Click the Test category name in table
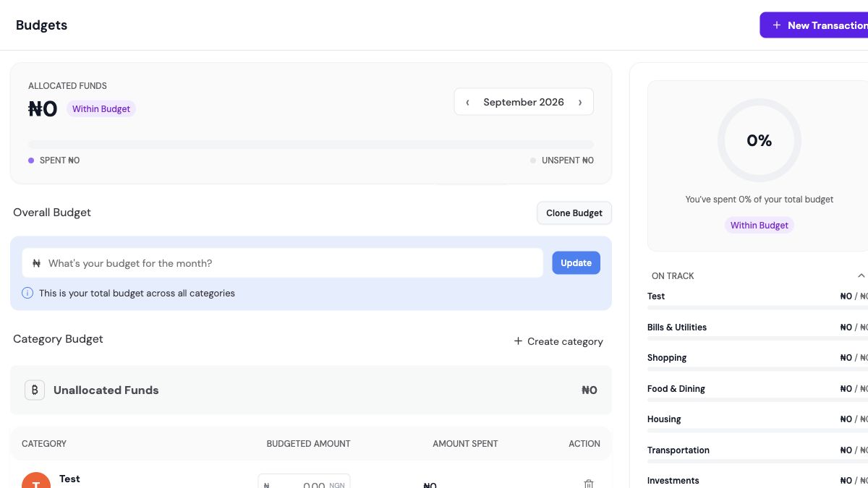 tap(69, 479)
